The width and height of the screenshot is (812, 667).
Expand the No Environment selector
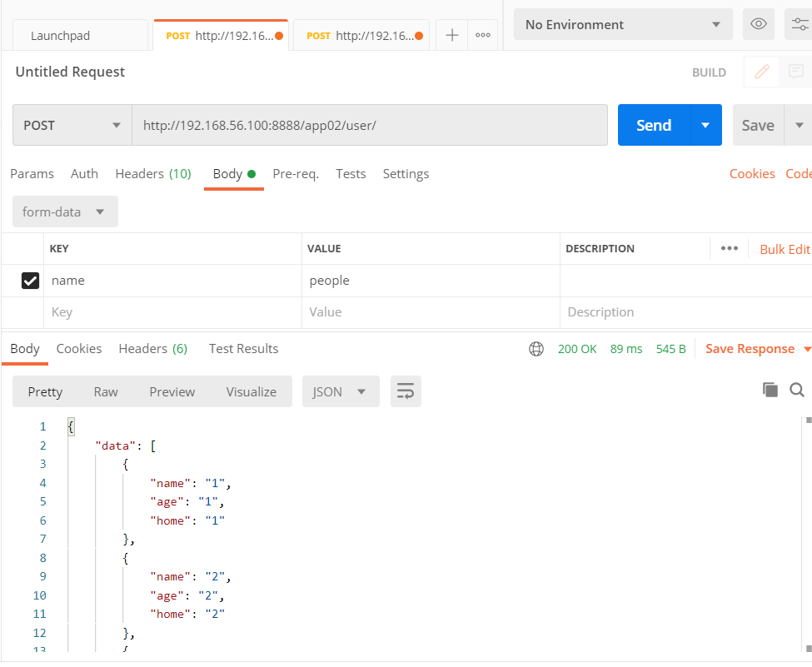[622, 24]
